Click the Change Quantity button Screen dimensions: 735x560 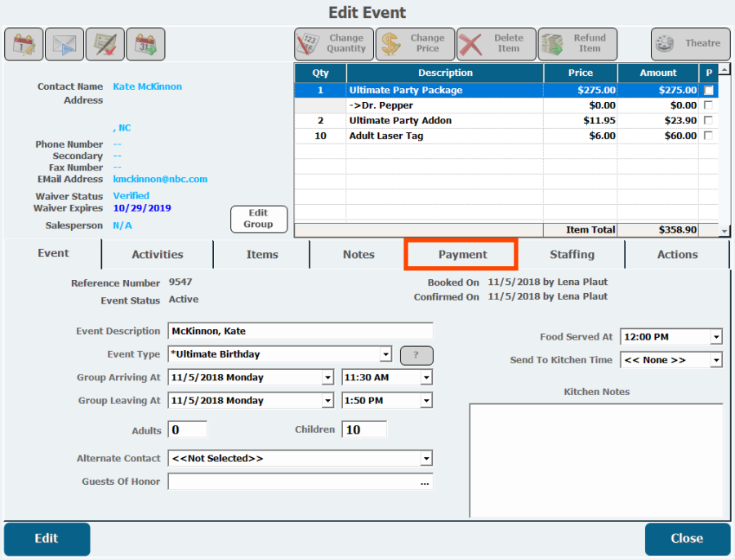point(334,44)
